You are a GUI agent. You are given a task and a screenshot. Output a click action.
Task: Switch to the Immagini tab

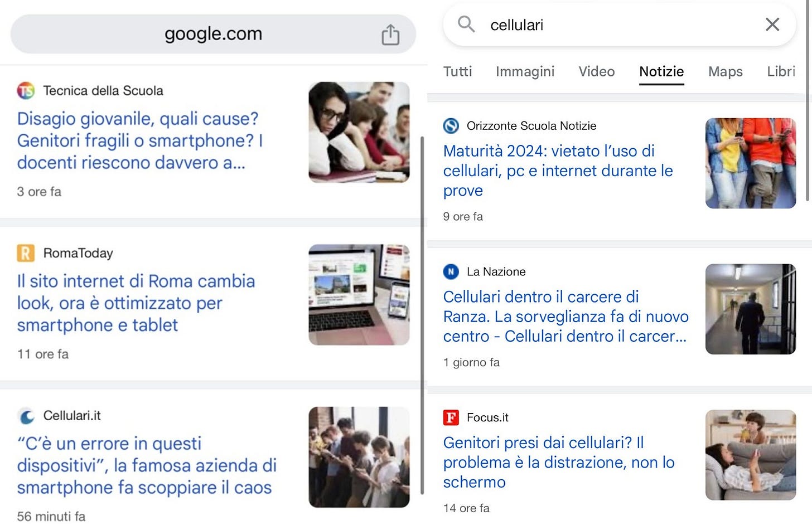coord(525,71)
